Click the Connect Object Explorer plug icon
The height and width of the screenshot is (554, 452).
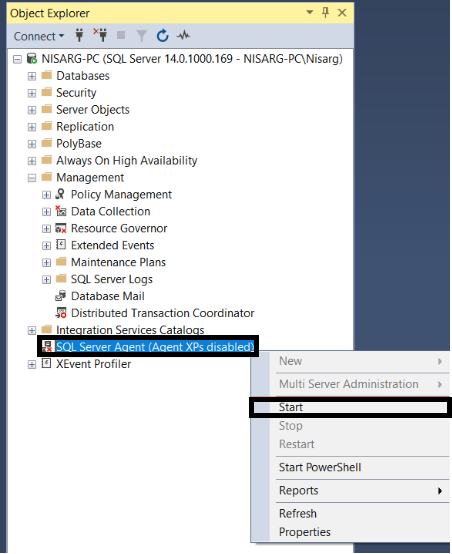[80, 35]
